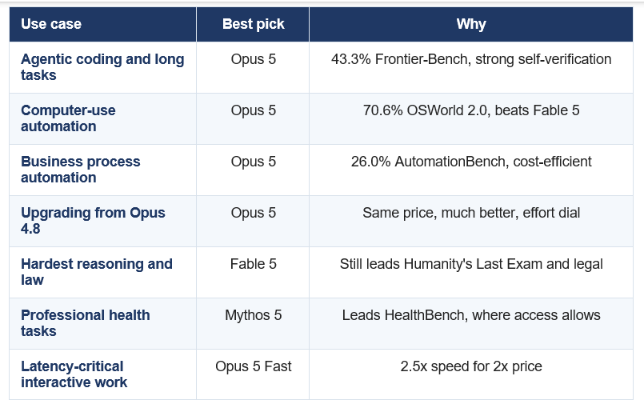The height and width of the screenshot is (404, 644).
Task: Click the 'Mythos 5' best pick cell
Action: pyautogui.click(x=253, y=323)
